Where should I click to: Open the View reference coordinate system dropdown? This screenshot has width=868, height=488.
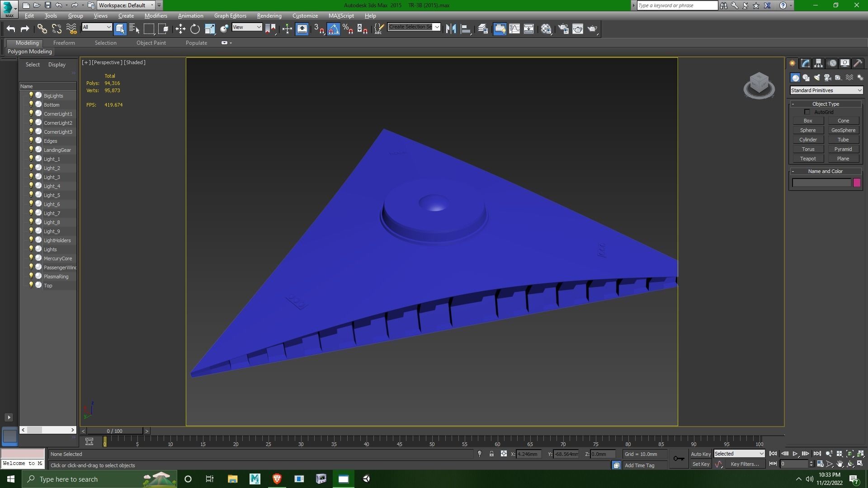(247, 27)
